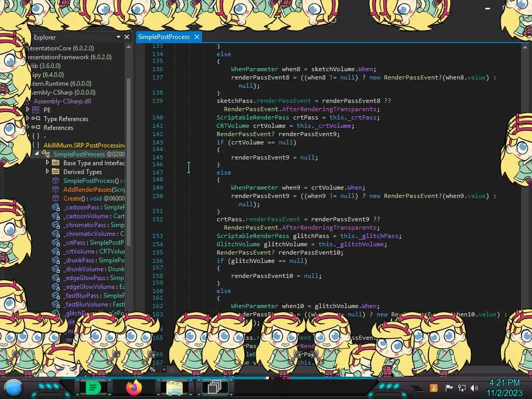Click the braces icon of the '-' namespace
The image size is (532, 399).
36,136
